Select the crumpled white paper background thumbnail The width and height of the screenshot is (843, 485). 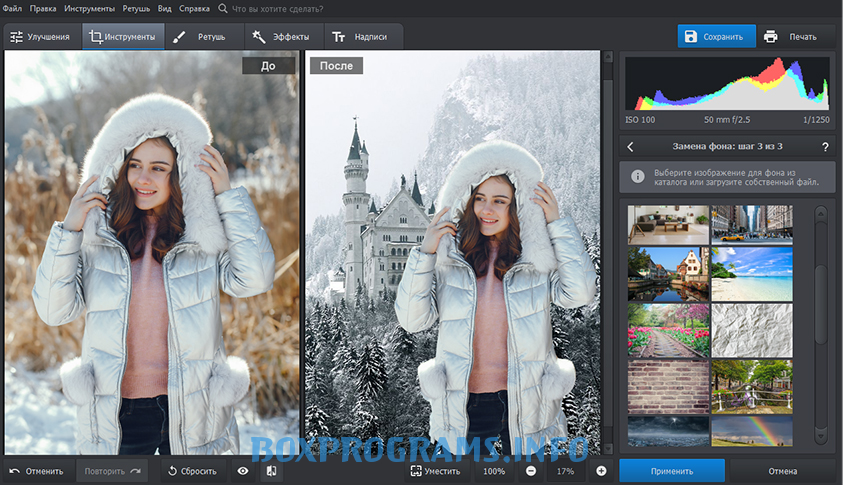coord(752,330)
